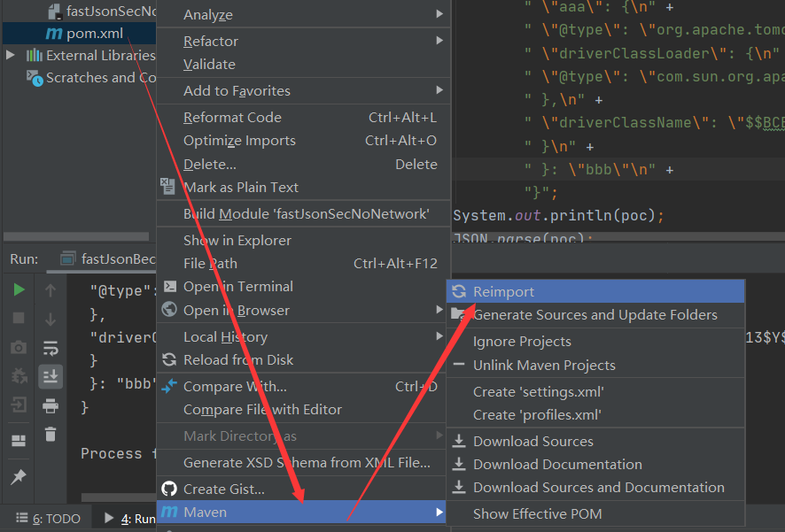Expand the External Libraries tree node
The height and width of the screenshot is (532, 785).
pyautogui.click(x=11, y=55)
